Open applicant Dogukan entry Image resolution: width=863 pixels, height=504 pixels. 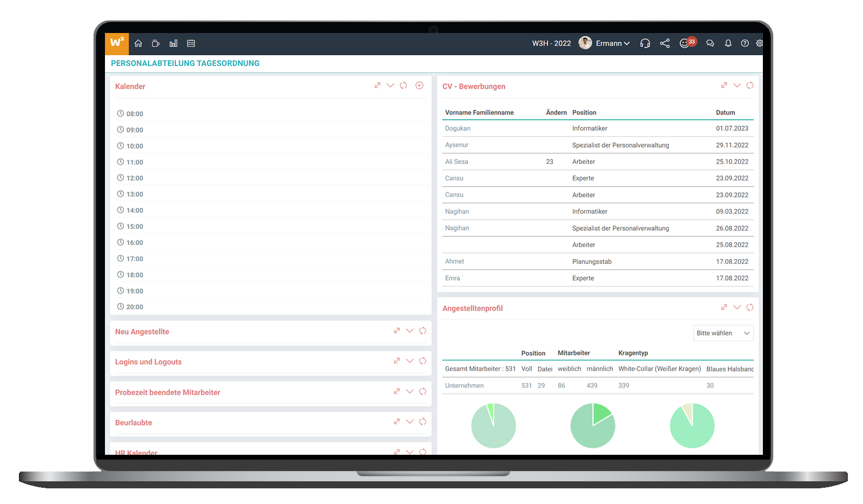pos(458,128)
